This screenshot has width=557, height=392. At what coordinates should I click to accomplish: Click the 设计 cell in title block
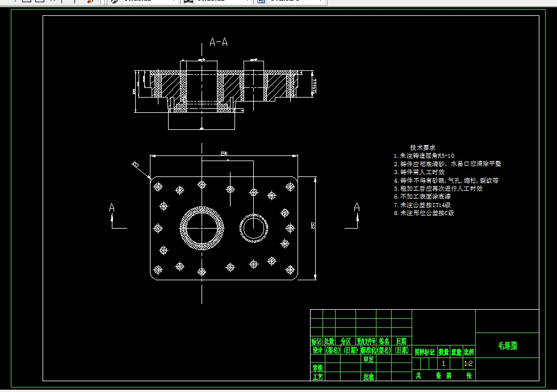[317, 350]
